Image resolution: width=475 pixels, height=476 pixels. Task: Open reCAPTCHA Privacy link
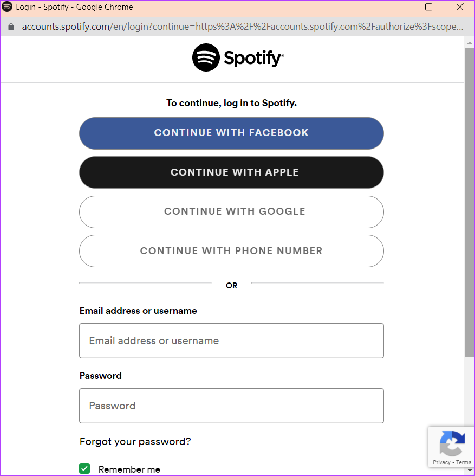tap(441, 462)
